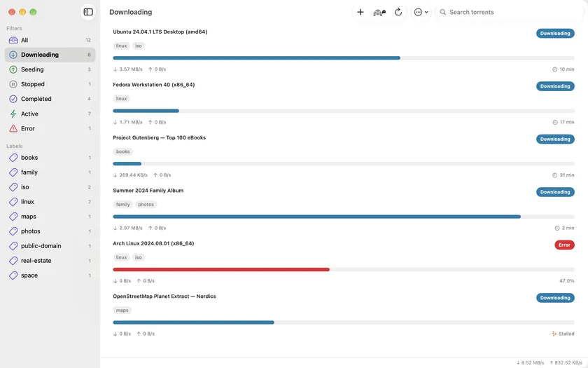The width and height of the screenshot is (588, 368).
Task: Show the Error filter
Action: point(50,128)
